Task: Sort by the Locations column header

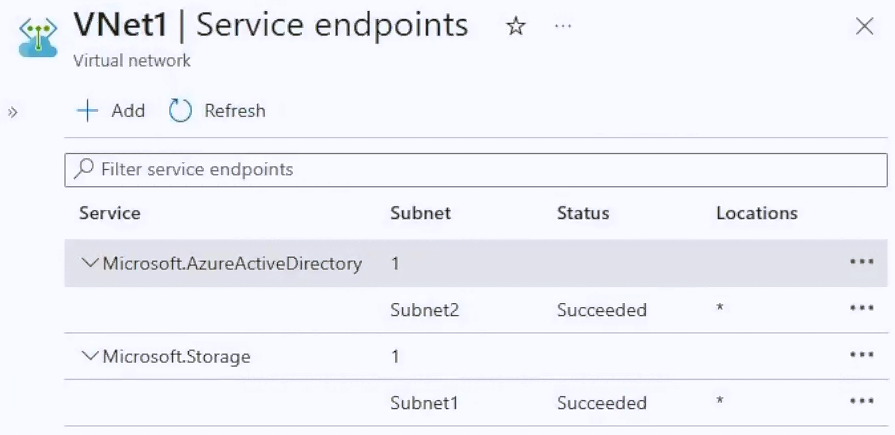Action: [x=757, y=213]
